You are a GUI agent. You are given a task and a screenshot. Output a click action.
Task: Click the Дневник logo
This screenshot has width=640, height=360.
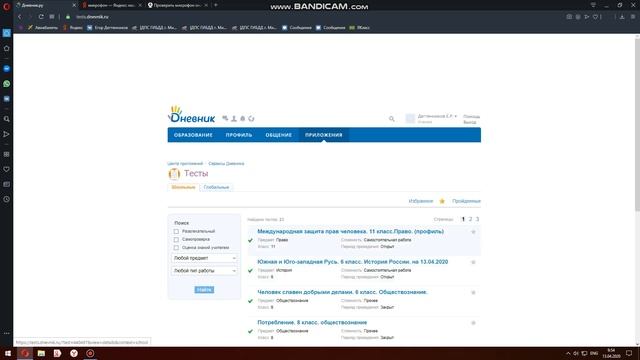[191, 114]
